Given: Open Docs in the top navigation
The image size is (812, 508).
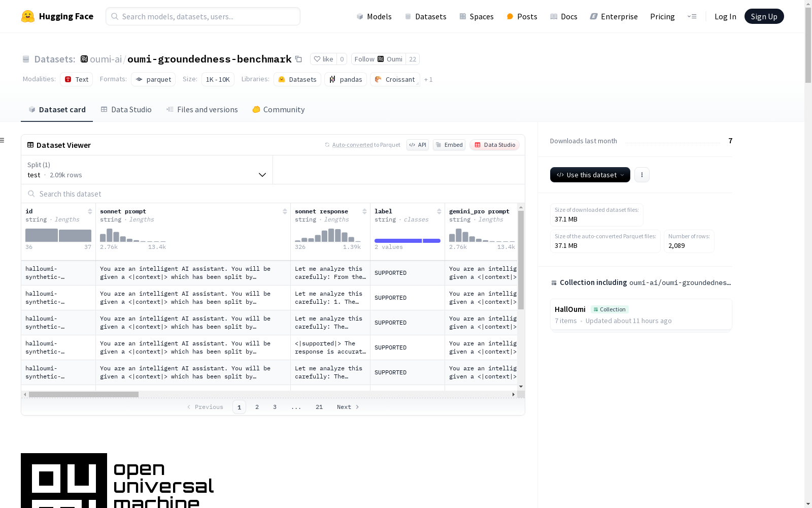Looking at the screenshot, I should click(x=564, y=16).
